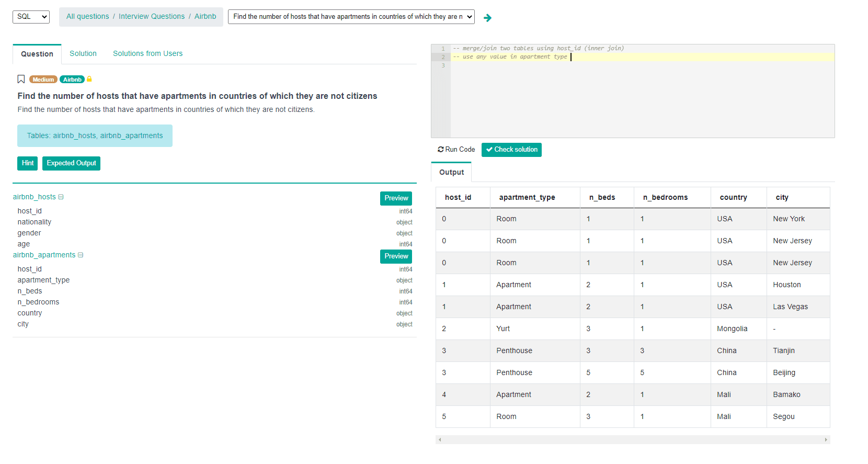Click the yellow lock icon

pos(89,79)
